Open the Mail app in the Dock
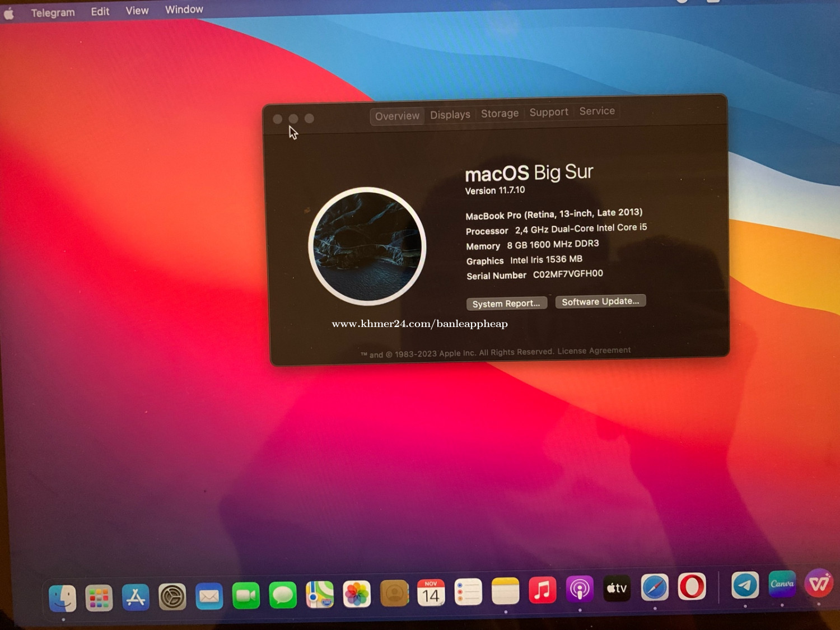 (209, 596)
